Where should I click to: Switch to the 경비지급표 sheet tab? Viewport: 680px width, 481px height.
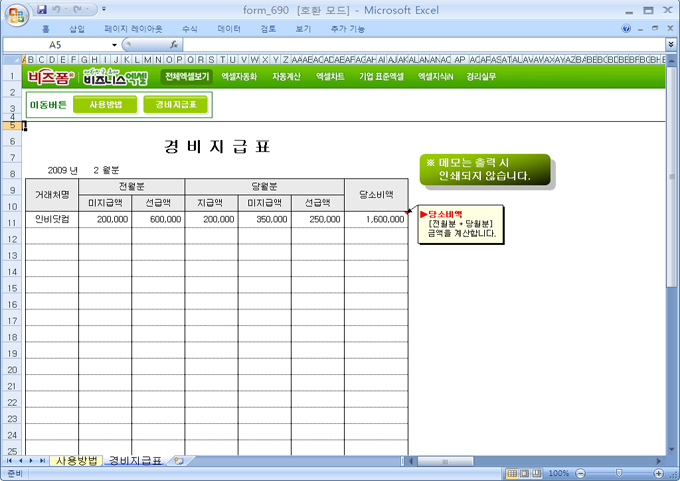(135, 461)
